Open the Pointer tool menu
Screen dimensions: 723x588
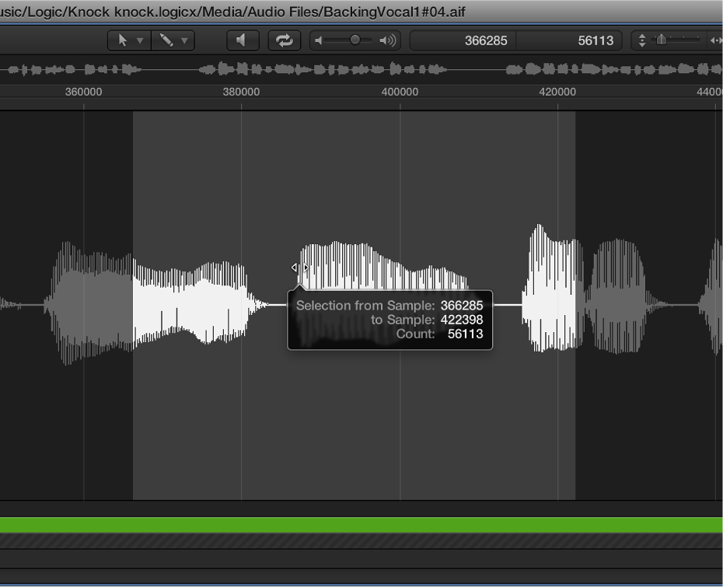pyautogui.click(x=127, y=40)
